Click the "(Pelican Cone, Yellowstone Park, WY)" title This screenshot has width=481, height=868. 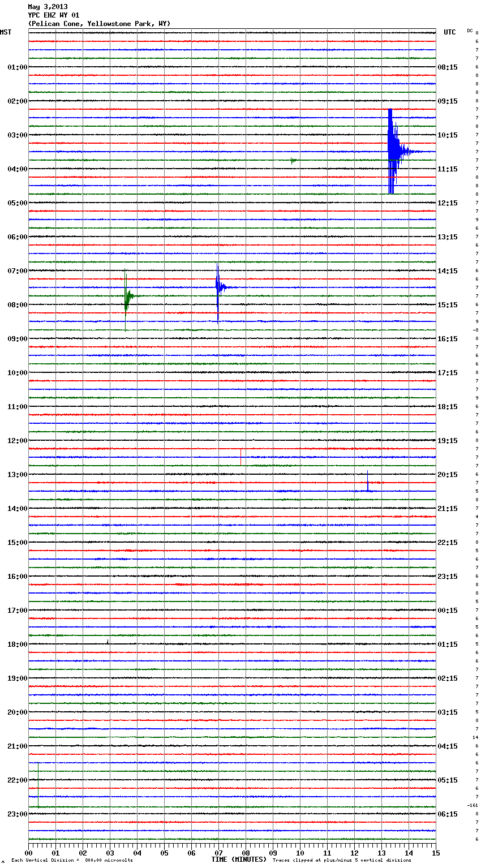click(x=99, y=24)
